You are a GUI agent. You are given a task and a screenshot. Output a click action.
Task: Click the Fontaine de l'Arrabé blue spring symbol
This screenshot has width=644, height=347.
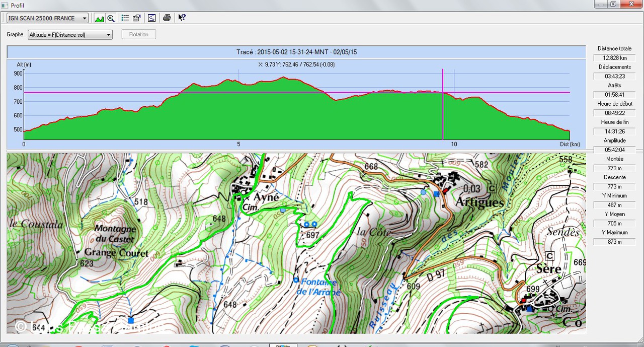coord(296,280)
